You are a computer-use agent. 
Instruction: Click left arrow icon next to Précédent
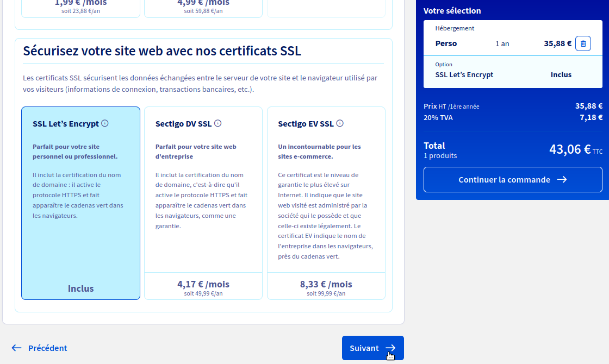point(17,348)
